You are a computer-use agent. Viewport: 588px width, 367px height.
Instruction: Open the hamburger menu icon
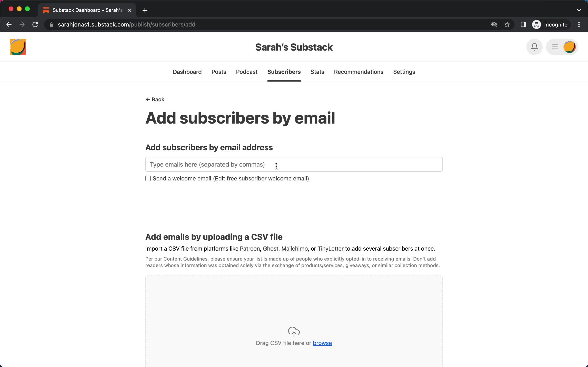tap(555, 47)
